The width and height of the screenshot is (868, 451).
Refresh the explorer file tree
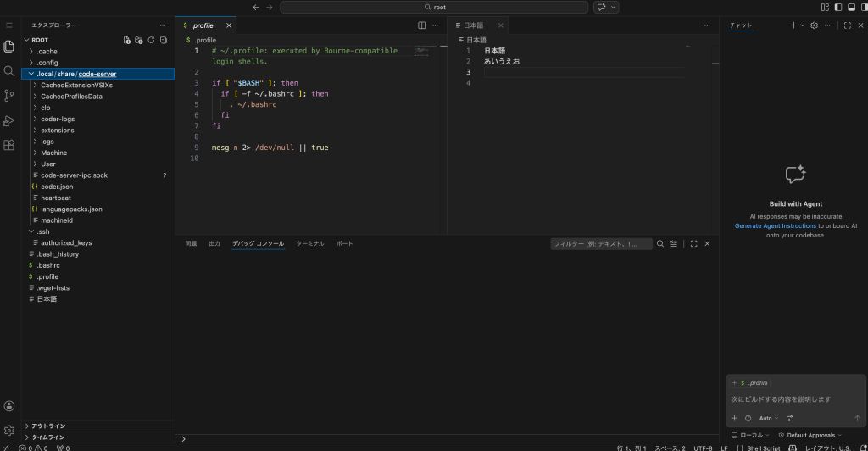pyautogui.click(x=151, y=40)
